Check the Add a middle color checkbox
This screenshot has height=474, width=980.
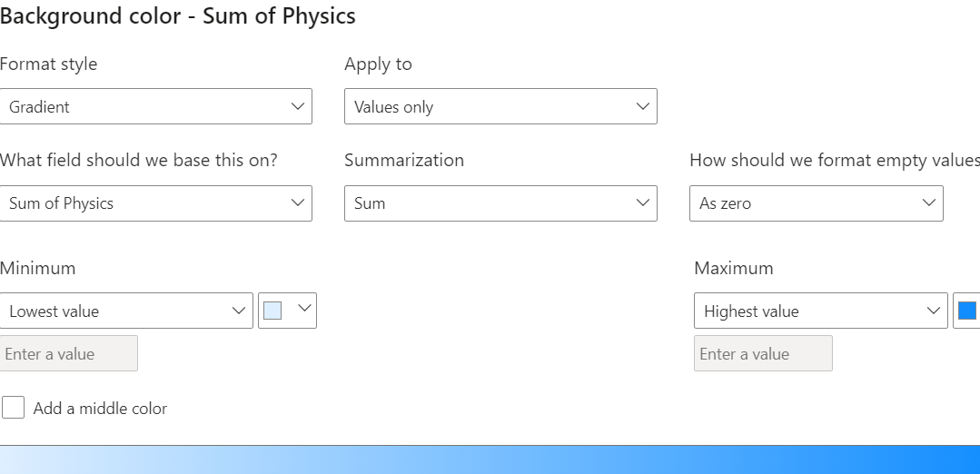(x=14, y=408)
